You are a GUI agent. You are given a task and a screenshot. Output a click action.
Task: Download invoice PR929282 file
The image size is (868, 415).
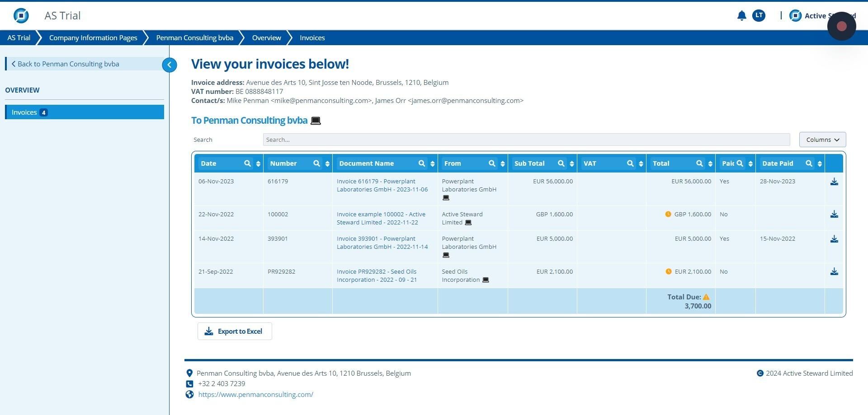coord(834,272)
